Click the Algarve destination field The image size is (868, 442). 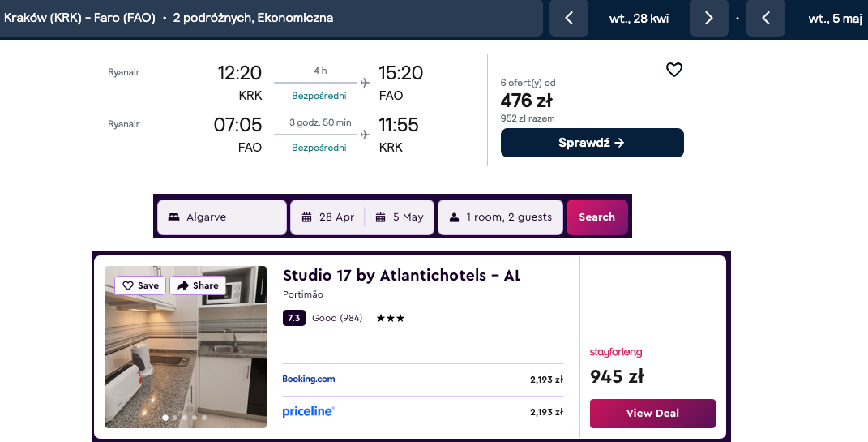point(221,217)
